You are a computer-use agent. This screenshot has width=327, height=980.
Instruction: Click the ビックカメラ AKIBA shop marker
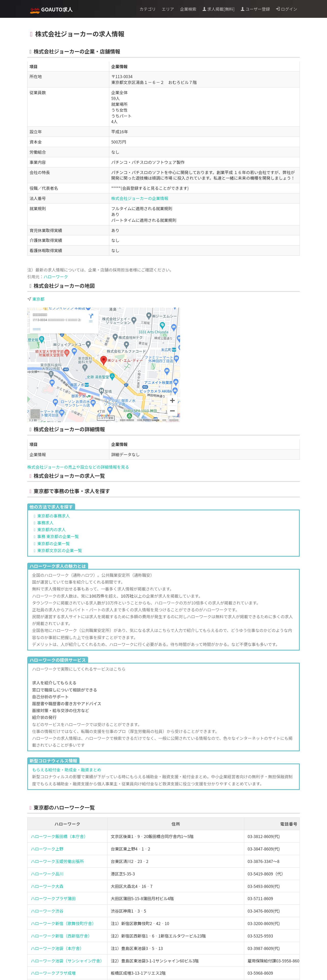click(175, 391)
